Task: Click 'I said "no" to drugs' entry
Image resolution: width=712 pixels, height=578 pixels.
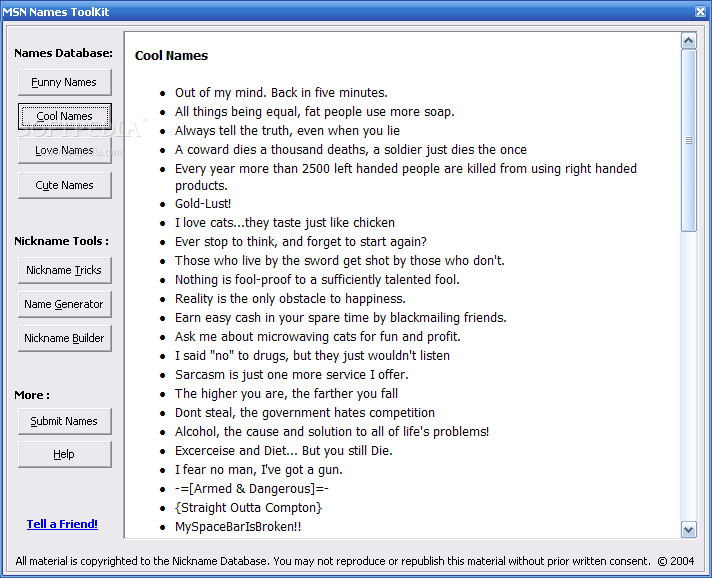Action: (x=312, y=356)
